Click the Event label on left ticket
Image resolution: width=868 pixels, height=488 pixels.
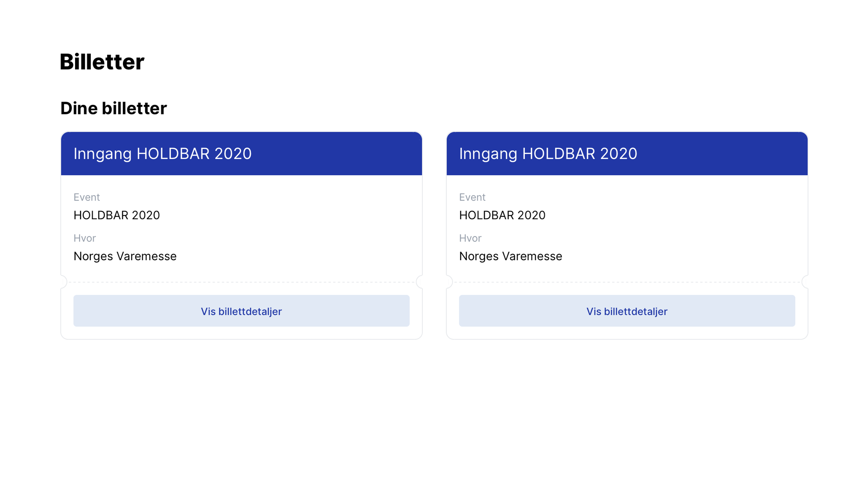pos(87,197)
